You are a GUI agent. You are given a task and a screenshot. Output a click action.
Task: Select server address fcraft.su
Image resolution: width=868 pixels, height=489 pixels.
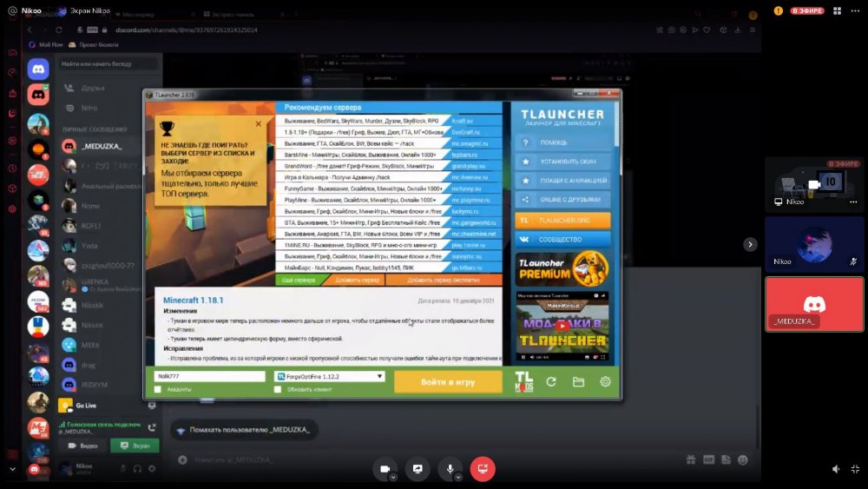tap(463, 121)
